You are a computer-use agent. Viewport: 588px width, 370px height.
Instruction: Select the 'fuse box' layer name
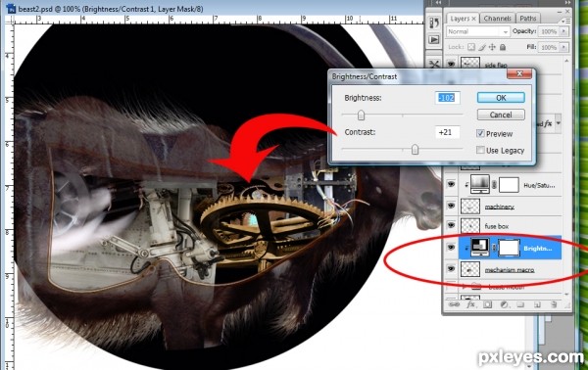coord(497,226)
